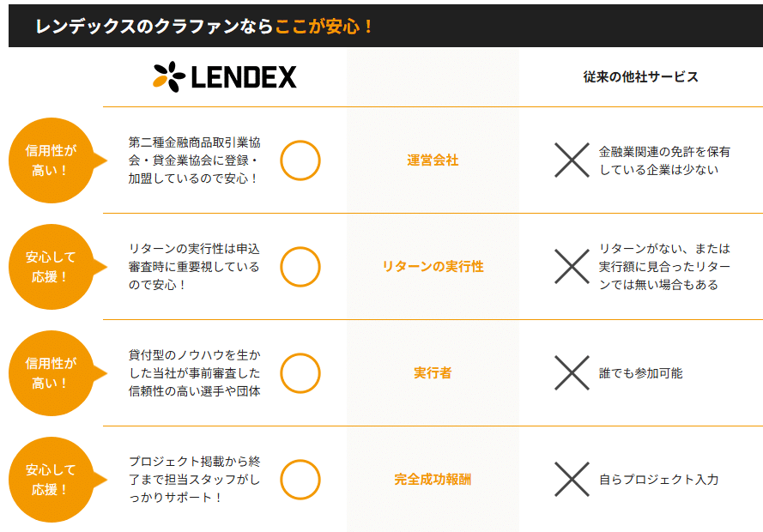Image resolution: width=763 pixels, height=532 pixels.
Task: Click the orange circle in the リターンの実行性 row
Action: point(300,267)
